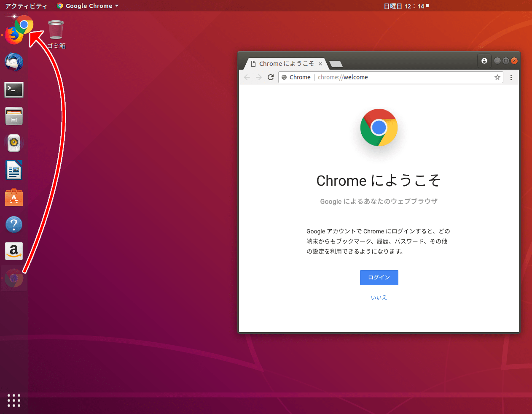532x414 pixels.
Task: Reload the current Chrome page
Action: click(270, 77)
